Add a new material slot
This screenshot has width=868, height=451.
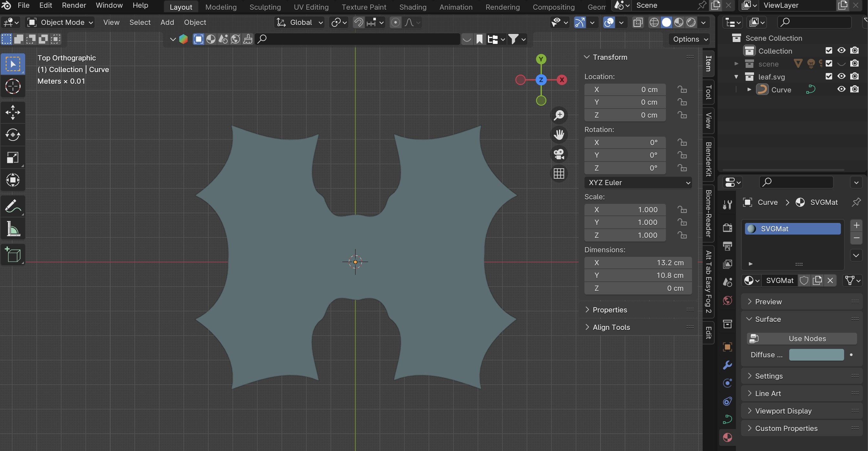(x=856, y=225)
